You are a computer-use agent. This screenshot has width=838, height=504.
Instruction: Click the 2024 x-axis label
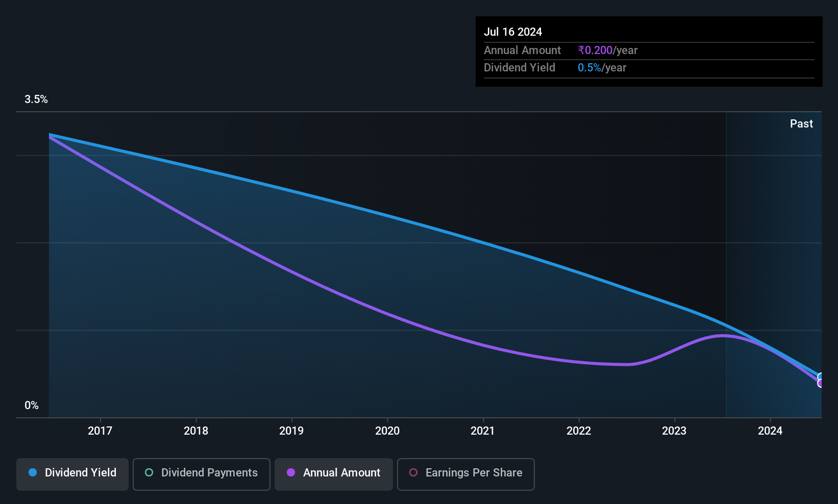click(770, 431)
